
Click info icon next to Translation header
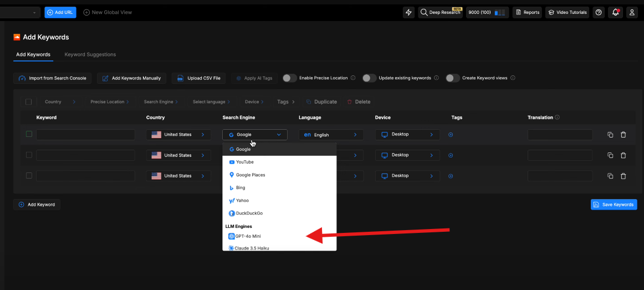pos(558,117)
